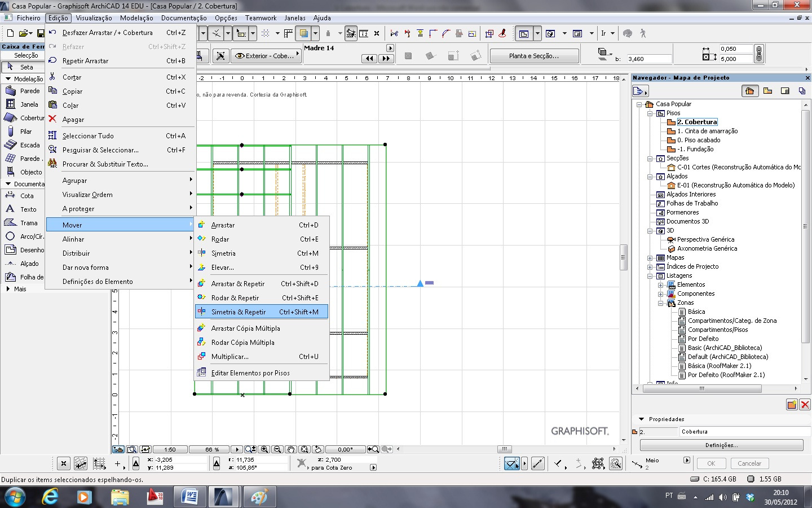812x508 pixels.
Task: Open the Alinhar submenu entry
Action: [x=120, y=239]
